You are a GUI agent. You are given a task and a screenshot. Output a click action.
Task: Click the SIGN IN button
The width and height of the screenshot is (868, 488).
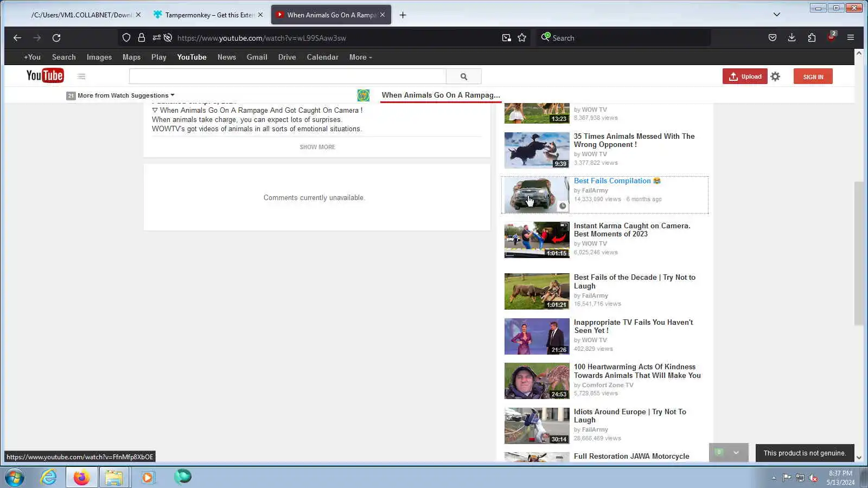point(813,76)
